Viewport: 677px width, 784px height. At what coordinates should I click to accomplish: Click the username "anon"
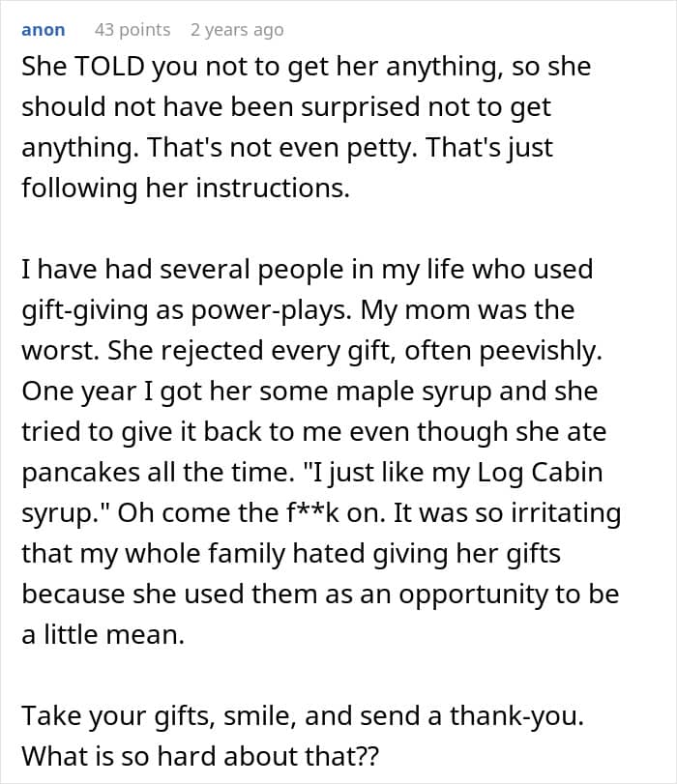pyautogui.click(x=43, y=30)
